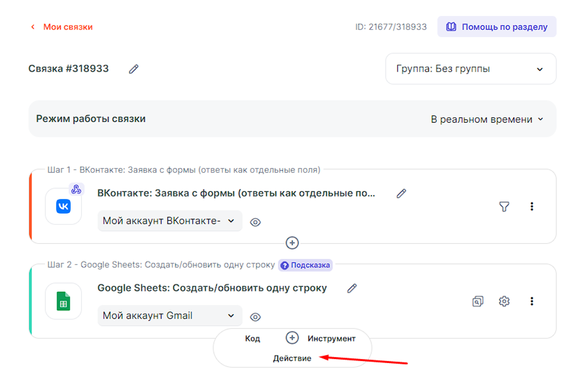This screenshot has width=588, height=388.
Task: Open the В реальном времени mode dropdown
Action: click(x=487, y=120)
